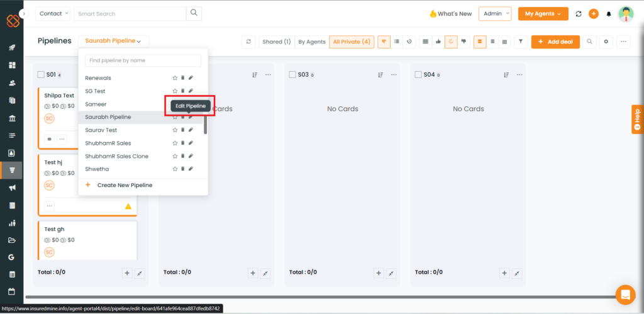Click the orange plus circle in the header
644x314 pixels.
594,14
